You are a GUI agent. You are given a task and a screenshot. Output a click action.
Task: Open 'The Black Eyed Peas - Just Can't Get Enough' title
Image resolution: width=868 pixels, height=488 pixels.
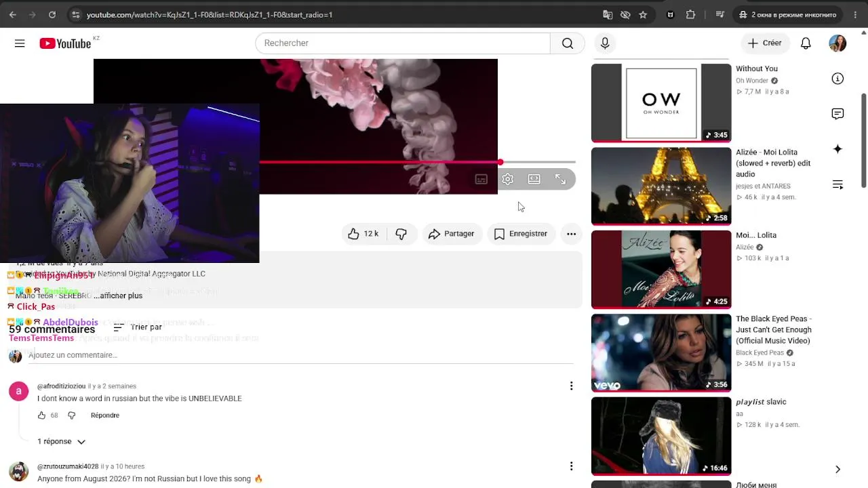pyautogui.click(x=774, y=330)
